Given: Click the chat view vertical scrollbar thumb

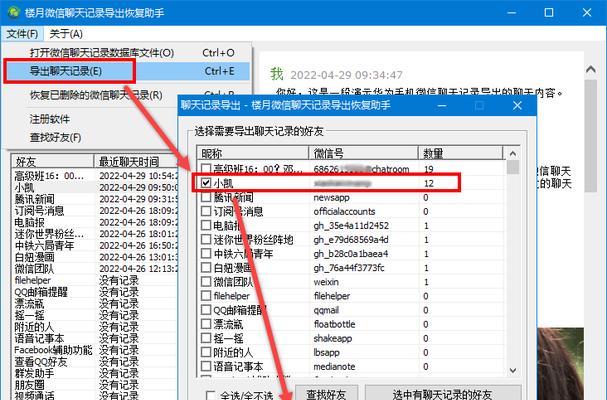Looking at the screenshot, I should (591, 136).
